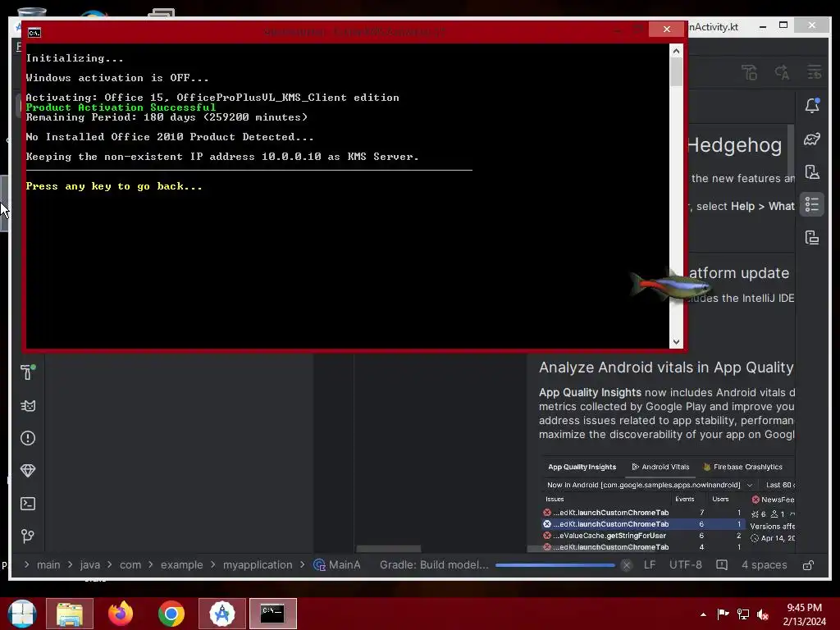Open App Quality Insights diamond icon
This screenshot has width=840, height=630.
pyautogui.click(x=28, y=471)
